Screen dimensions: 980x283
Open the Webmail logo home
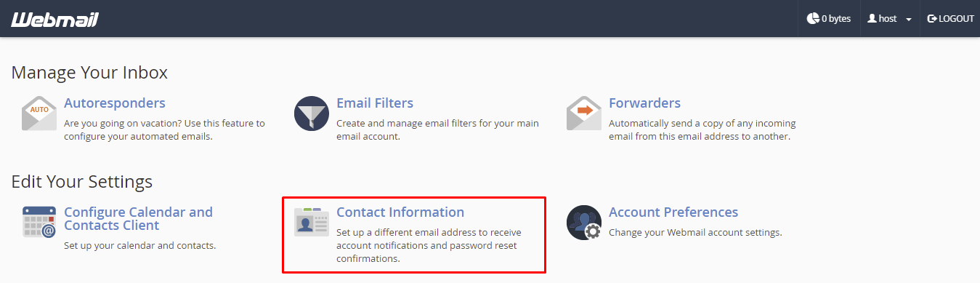point(54,19)
